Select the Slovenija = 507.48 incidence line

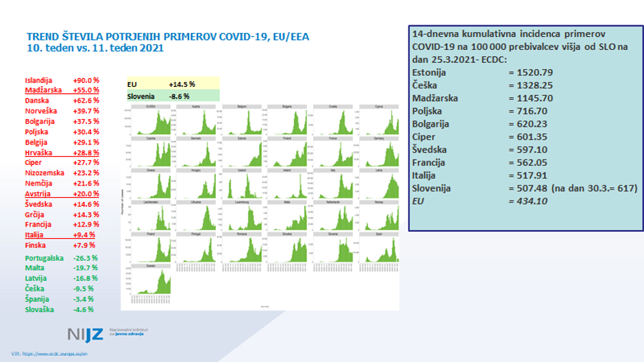[x=525, y=188]
